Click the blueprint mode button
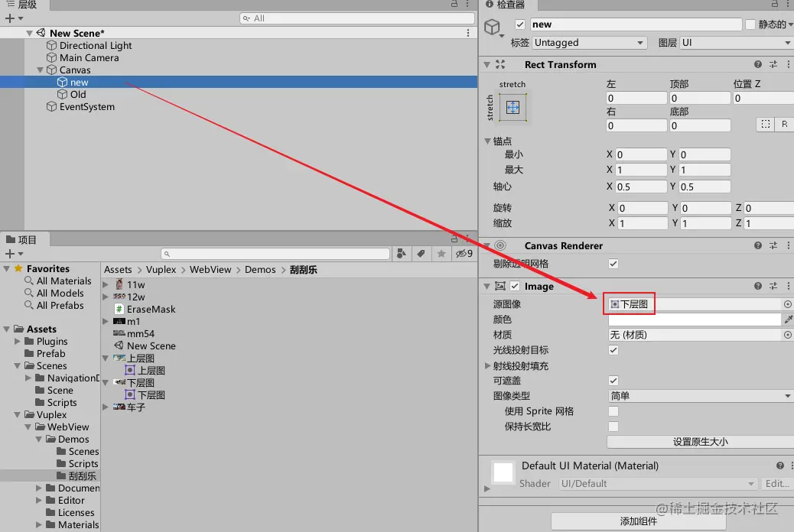 tap(766, 124)
